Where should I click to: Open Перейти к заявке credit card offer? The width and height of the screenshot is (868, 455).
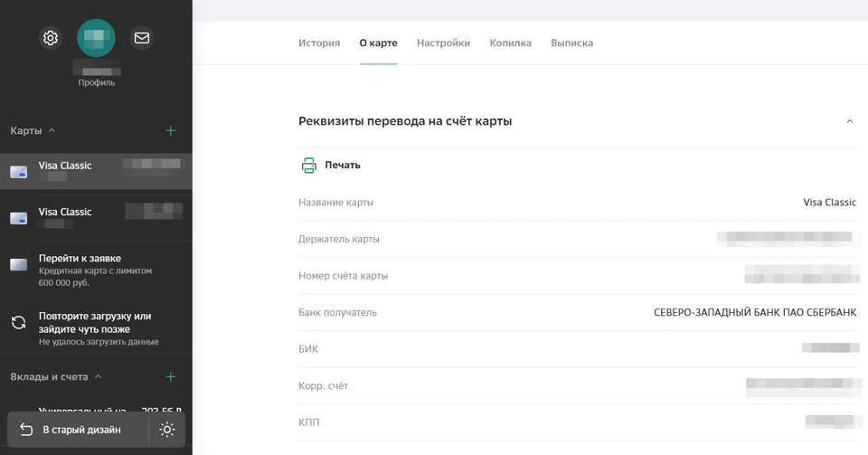[x=80, y=258]
